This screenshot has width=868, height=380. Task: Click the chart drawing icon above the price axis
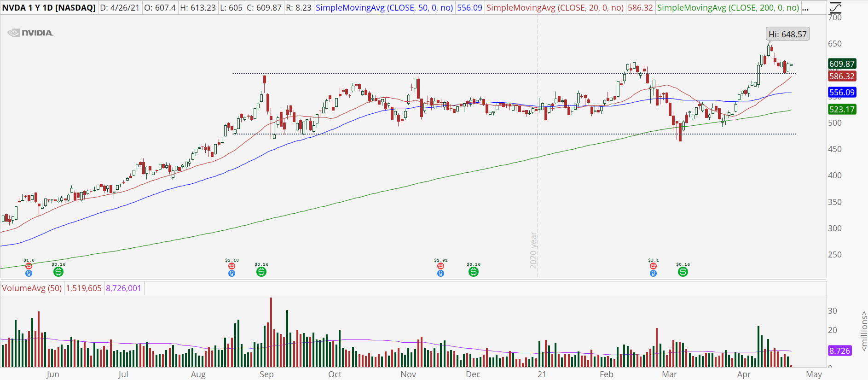[834, 7]
